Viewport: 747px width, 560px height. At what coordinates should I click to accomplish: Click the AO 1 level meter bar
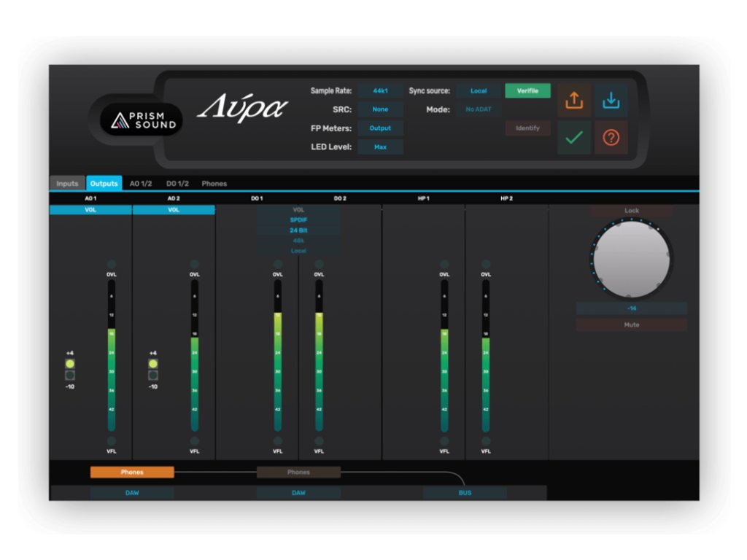tap(112, 355)
